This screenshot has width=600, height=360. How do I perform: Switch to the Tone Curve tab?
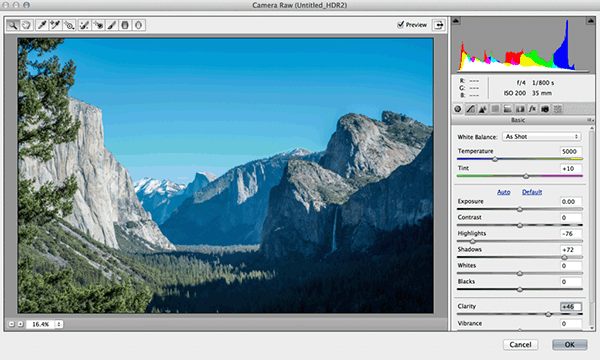[470, 109]
